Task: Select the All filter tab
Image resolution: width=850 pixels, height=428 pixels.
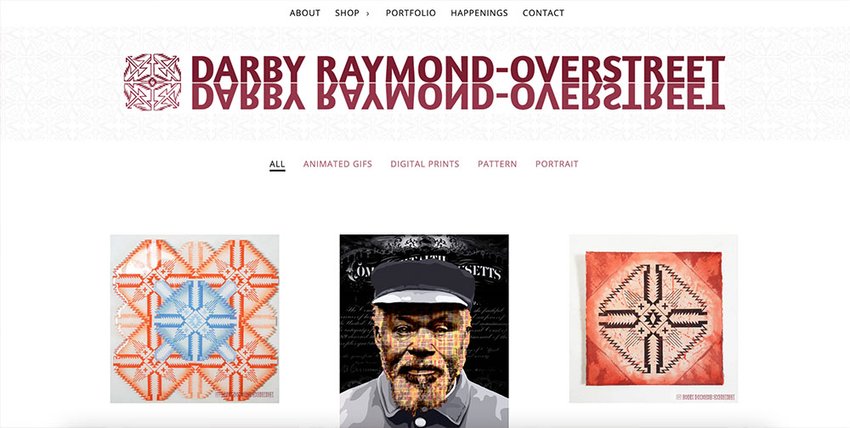Action: [x=277, y=164]
